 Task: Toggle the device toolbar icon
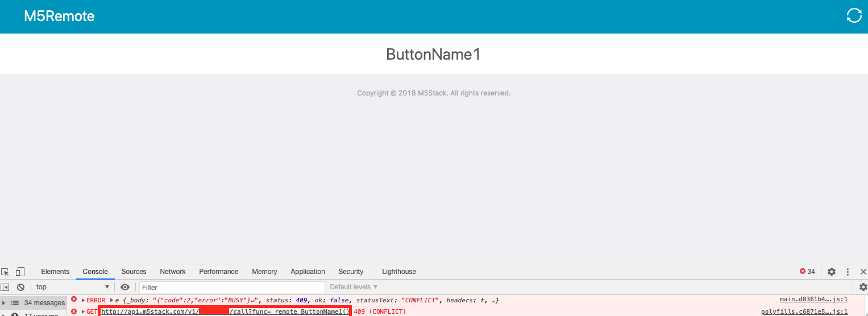20,272
